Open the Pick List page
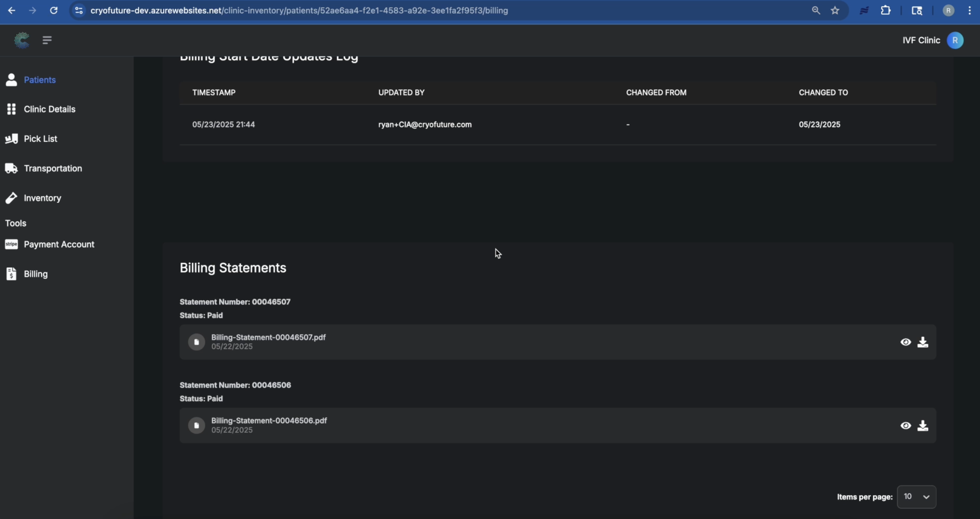This screenshot has width=980, height=519. point(40,139)
